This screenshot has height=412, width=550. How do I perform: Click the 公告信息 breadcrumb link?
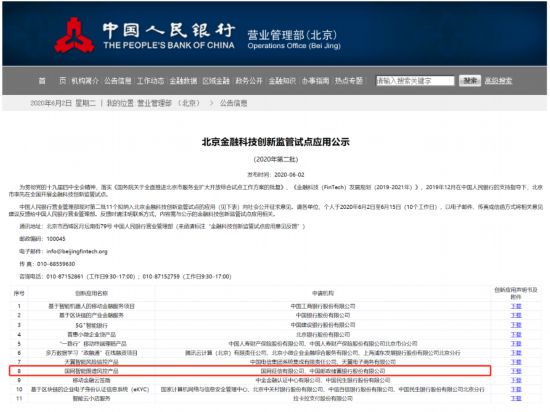233,103
